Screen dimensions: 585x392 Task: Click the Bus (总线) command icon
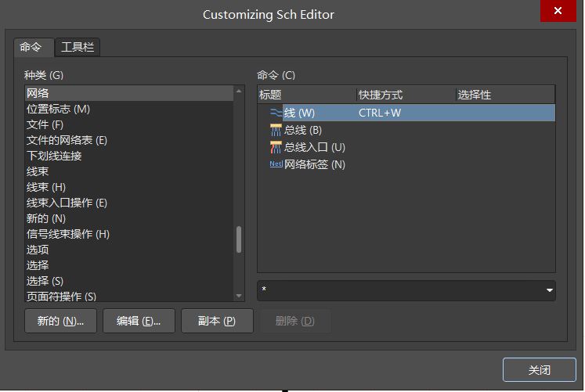click(276, 130)
